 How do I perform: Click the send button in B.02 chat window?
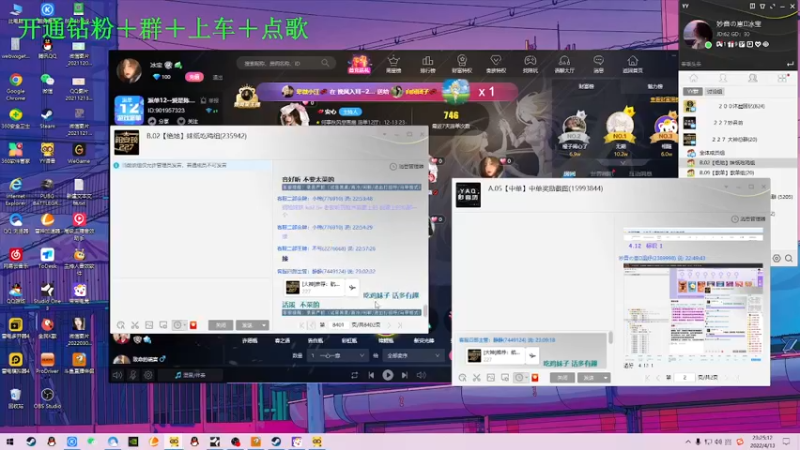[247, 325]
